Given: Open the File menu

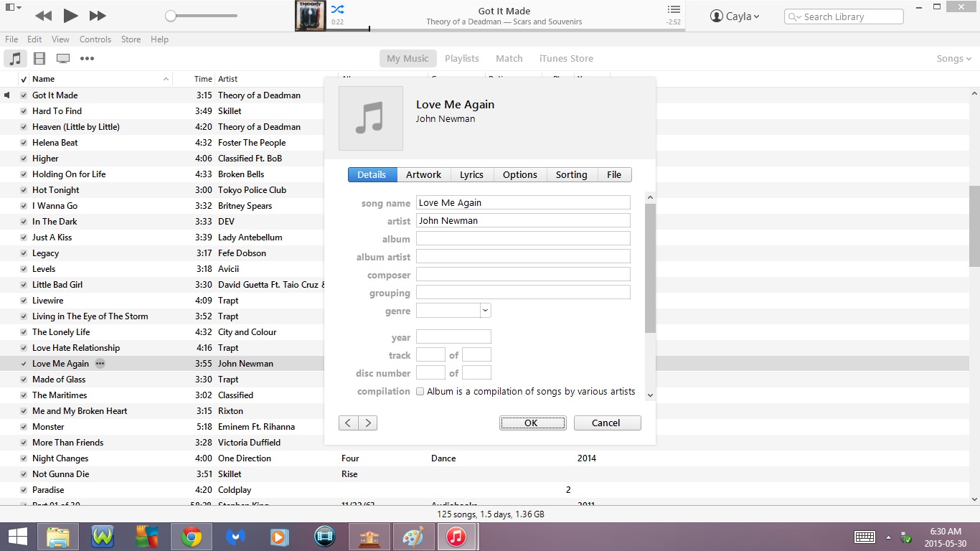Looking at the screenshot, I should (11, 39).
